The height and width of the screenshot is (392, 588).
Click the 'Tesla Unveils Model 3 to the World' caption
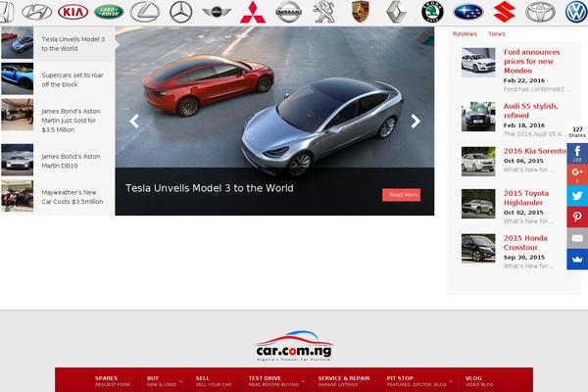[x=210, y=188]
